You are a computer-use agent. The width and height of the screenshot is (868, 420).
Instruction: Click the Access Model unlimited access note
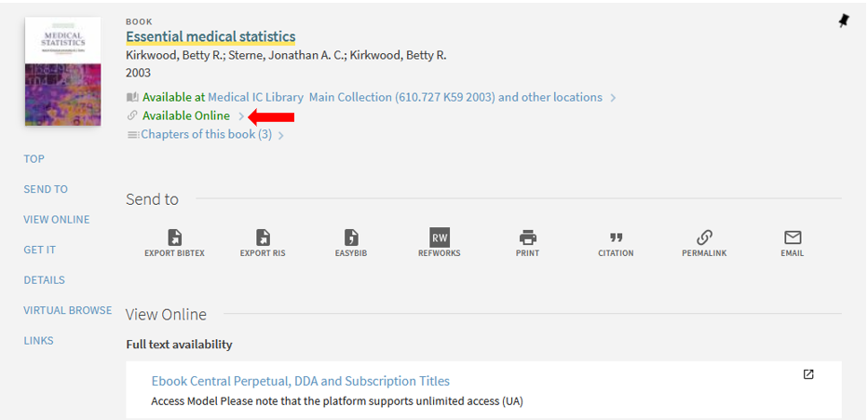click(337, 400)
